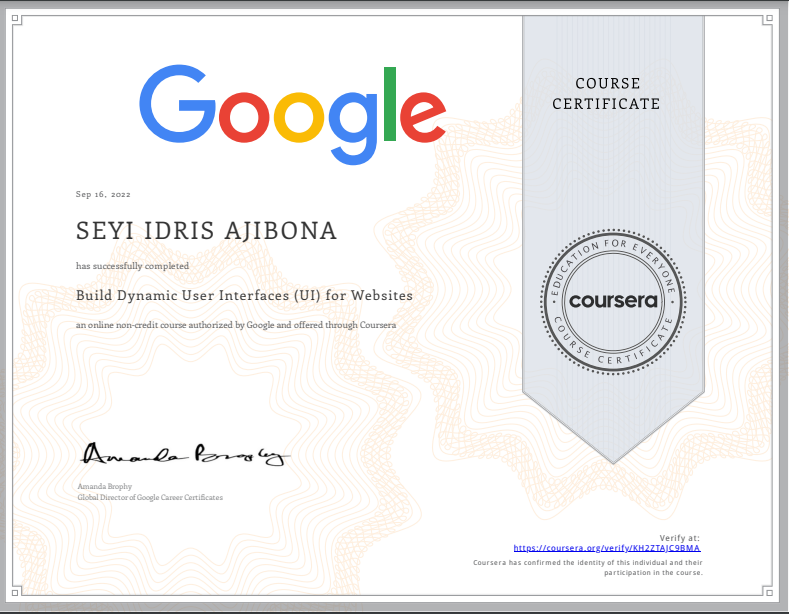Click the Sep 16, 2022 date
This screenshot has width=789, height=614.
pos(104,194)
